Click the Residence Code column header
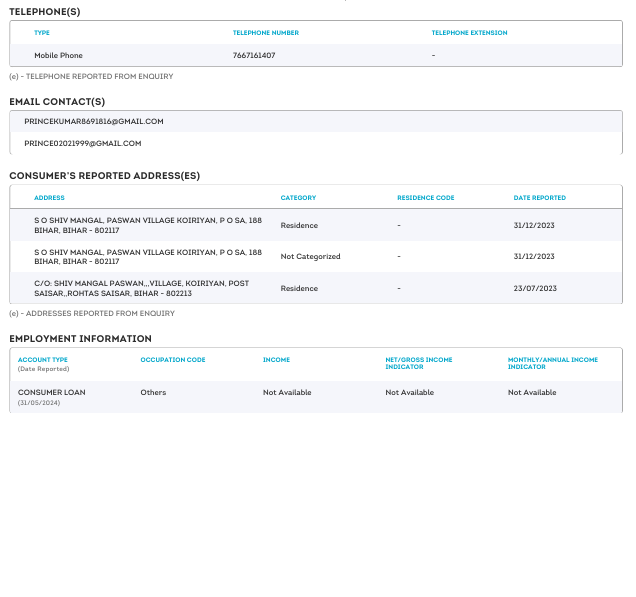 pos(425,198)
